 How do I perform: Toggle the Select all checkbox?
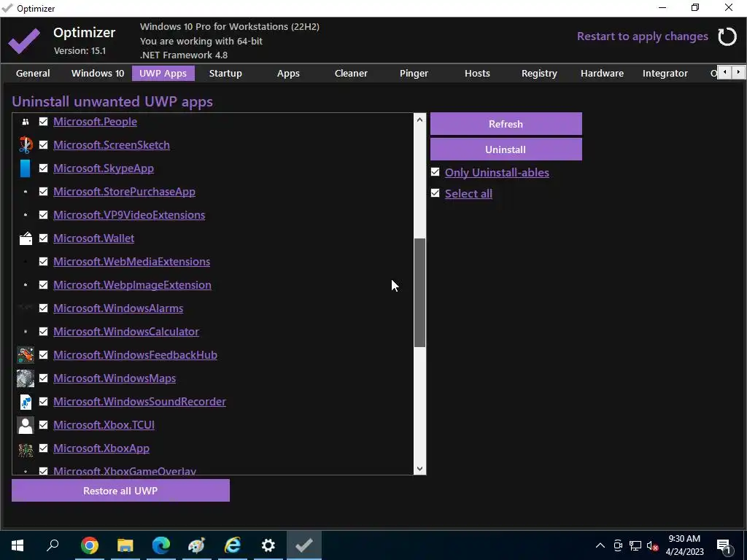435,192
